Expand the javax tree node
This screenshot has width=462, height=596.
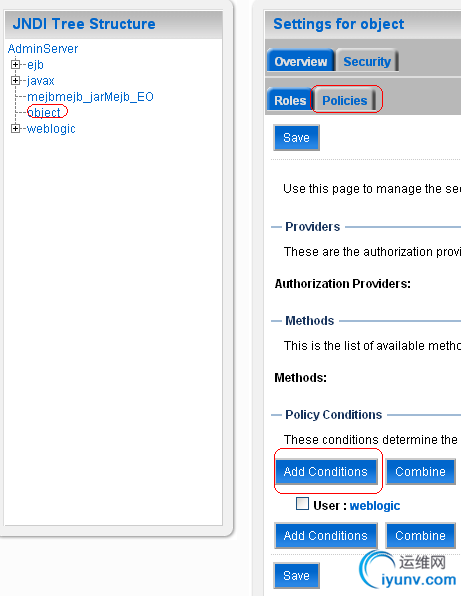click(16, 81)
